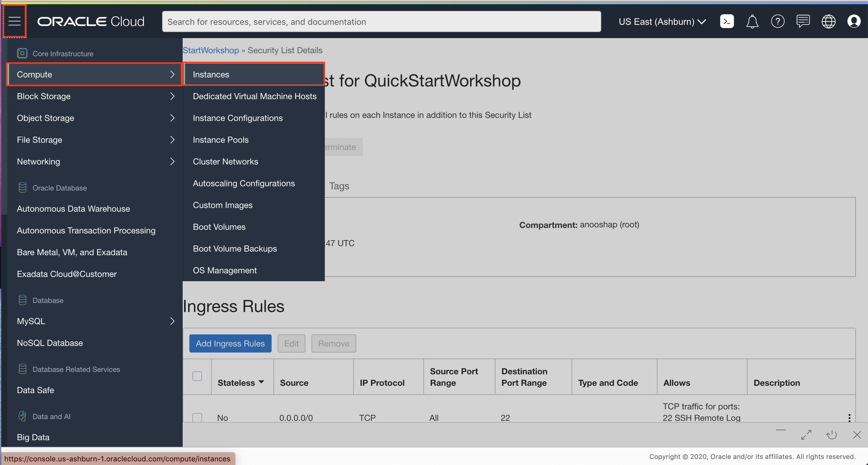Viewport: 868px width, 465px height.
Task: Click the Cloud Shell restart power icon
Action: 831,435
